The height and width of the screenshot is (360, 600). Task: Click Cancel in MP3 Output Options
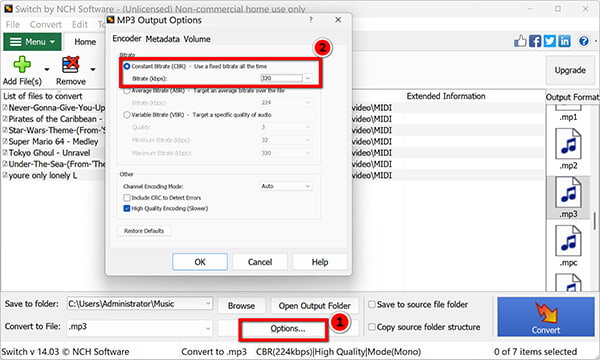260,262
